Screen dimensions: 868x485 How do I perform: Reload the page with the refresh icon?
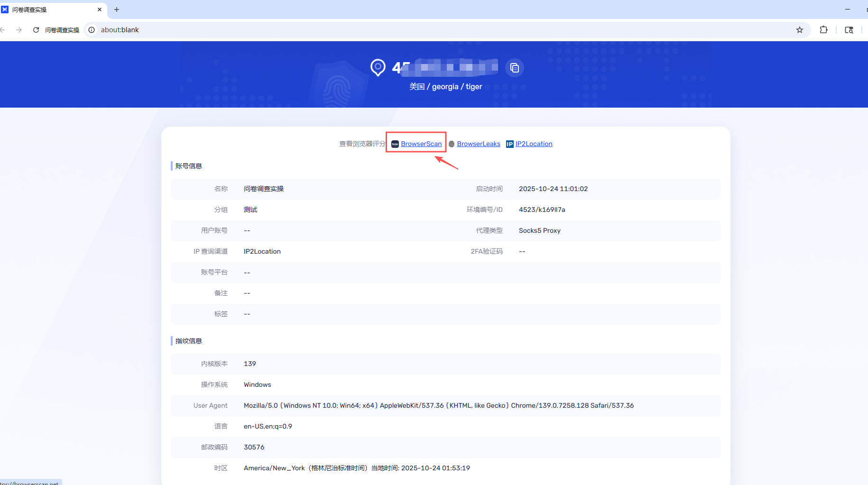[36, 30]
